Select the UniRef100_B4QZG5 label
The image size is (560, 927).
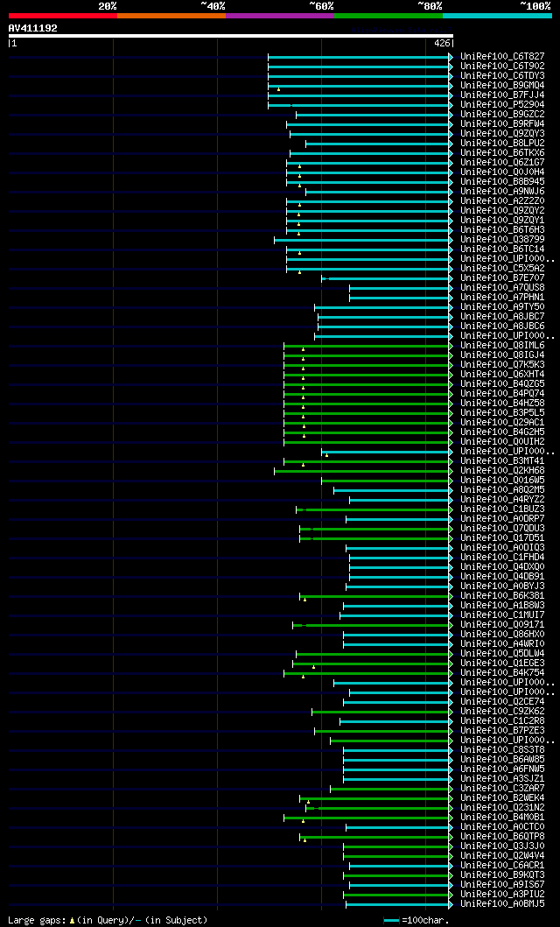coord(503,384)
